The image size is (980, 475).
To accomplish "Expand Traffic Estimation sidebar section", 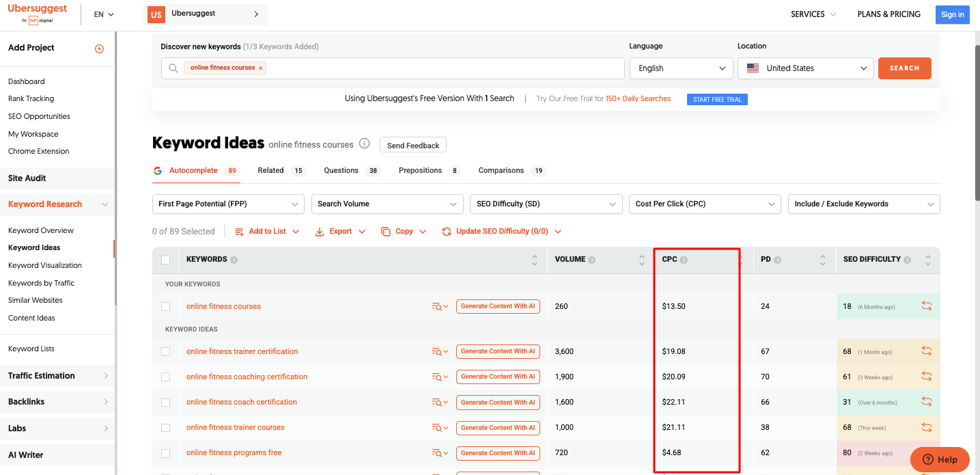I will click(57, 376).
